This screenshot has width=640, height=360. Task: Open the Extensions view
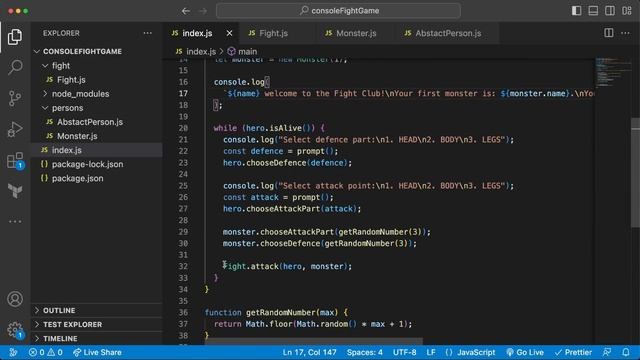[15, 160]
